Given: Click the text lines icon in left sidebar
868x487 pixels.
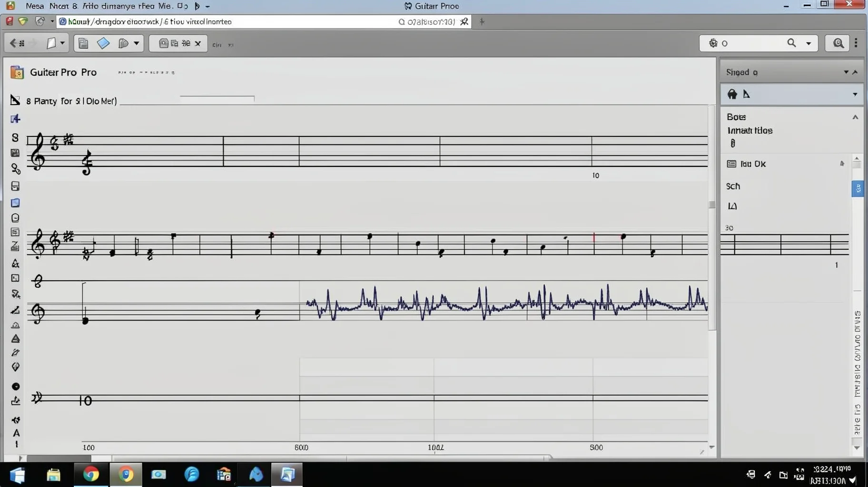Looking at the screenshot, I should (15, 232).
